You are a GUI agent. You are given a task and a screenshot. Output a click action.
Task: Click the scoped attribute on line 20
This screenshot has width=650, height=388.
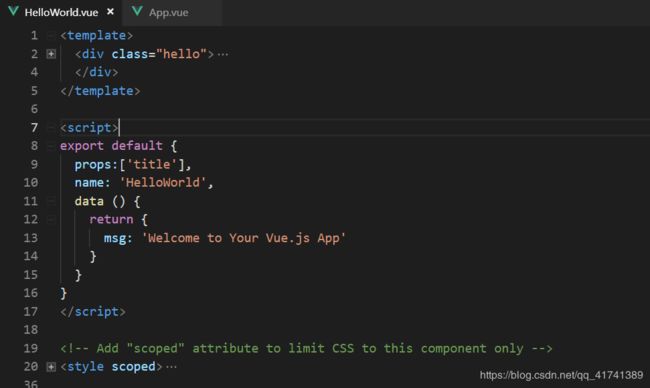(x=133, y=366)
